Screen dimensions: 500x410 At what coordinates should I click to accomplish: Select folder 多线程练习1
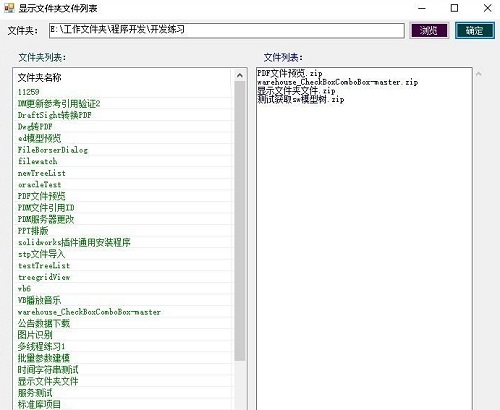(123, 347)
